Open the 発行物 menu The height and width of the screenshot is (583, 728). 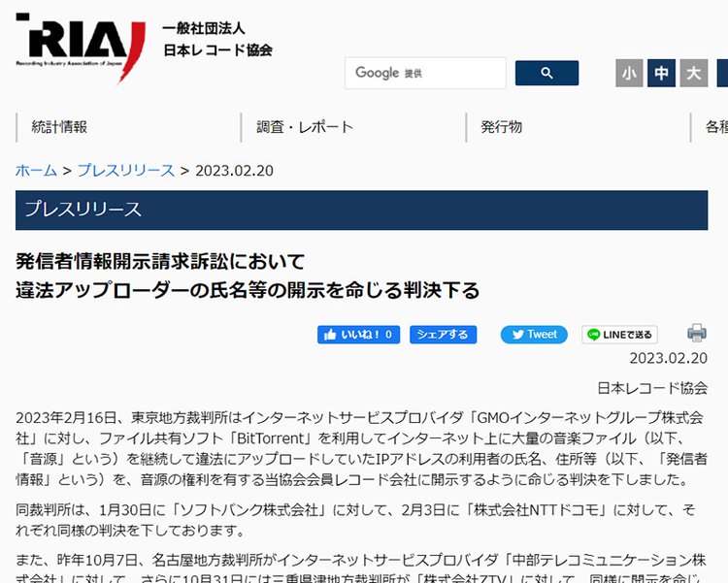coord(502,127)
